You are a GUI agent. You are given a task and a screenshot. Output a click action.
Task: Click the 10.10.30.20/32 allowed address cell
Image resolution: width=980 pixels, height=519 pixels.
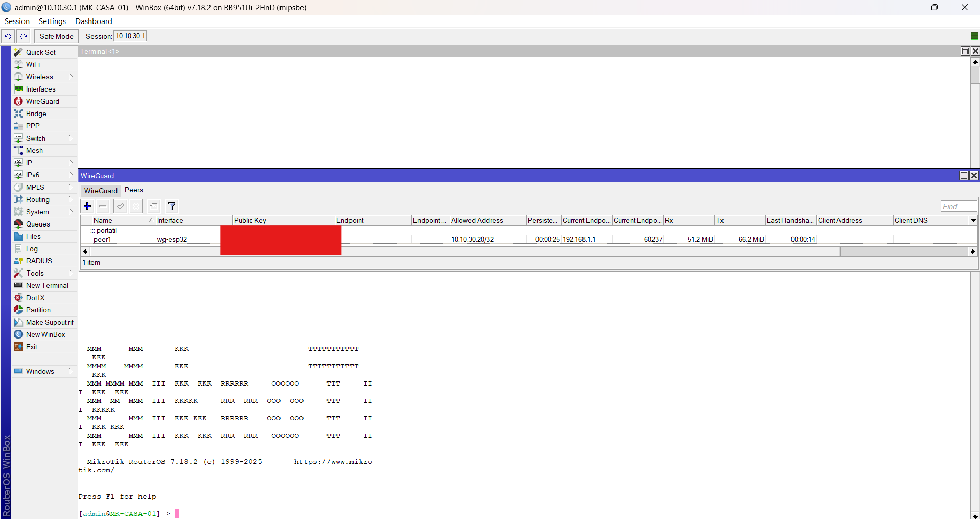(x=472, y=239)
